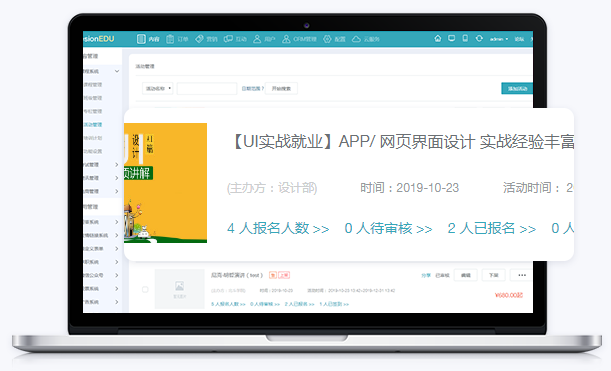Collapse the first sidebar group chevron
The width and height of the screenshot is (611, 371).
pyautogui.click(x=117, y=71)
